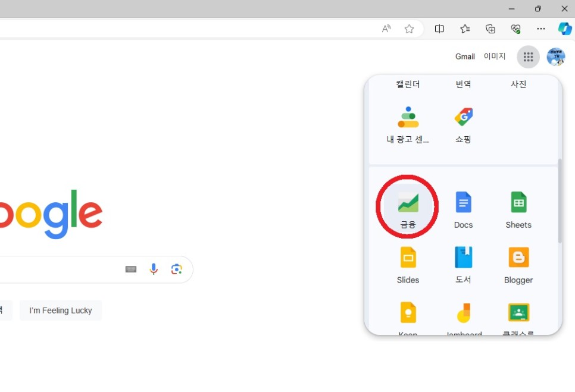Open Browser essentials heart icon
Viewport: 575px width, 392px height.
pyautogui.click(x=515, y=29)
